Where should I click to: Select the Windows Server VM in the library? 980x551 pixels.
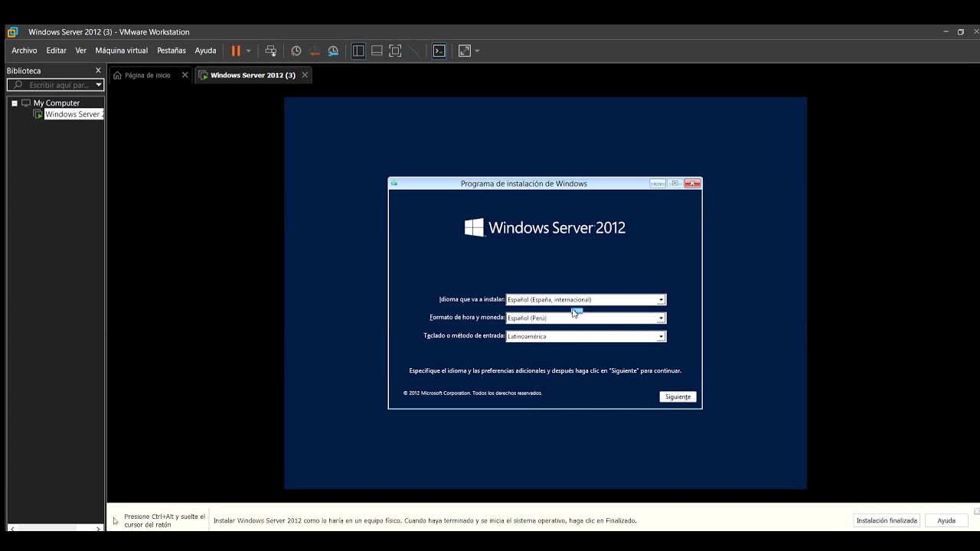pos(73,114)
